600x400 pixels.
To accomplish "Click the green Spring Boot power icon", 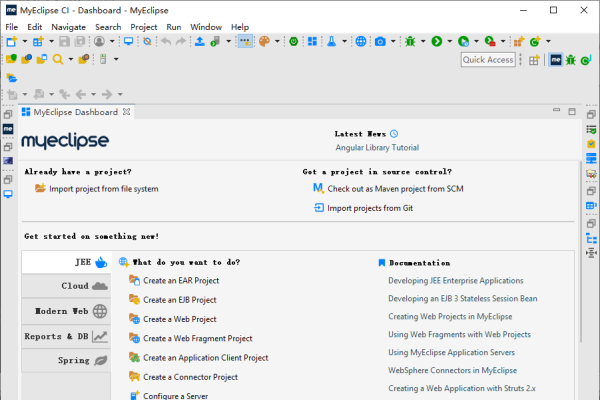I will pyautogui.click(x=293, y=41).
